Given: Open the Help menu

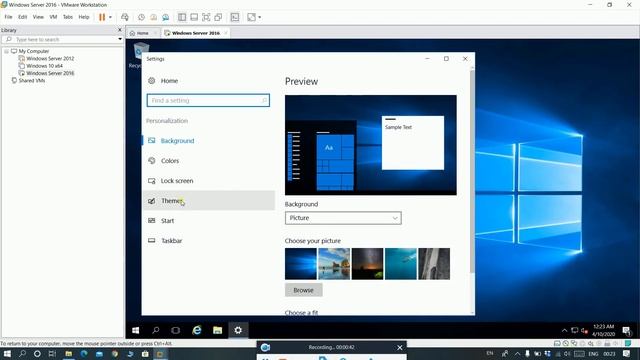Looking at the screenshot, I should coord(84,17).
